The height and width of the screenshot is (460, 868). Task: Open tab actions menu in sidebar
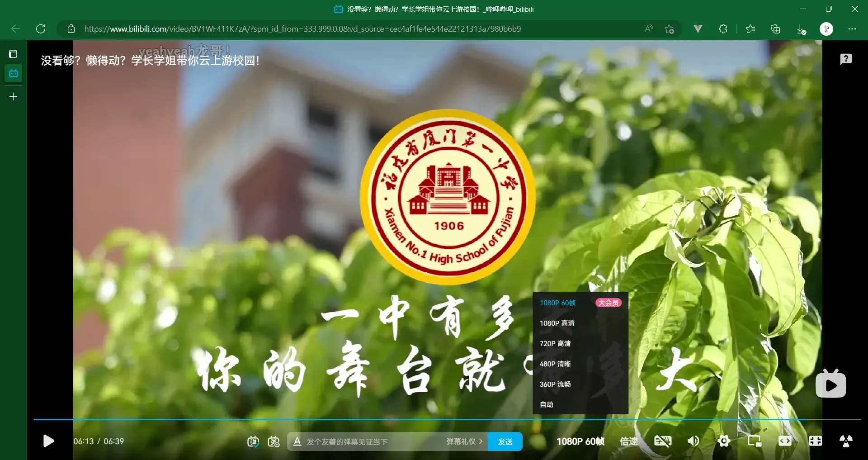[13, 54]
